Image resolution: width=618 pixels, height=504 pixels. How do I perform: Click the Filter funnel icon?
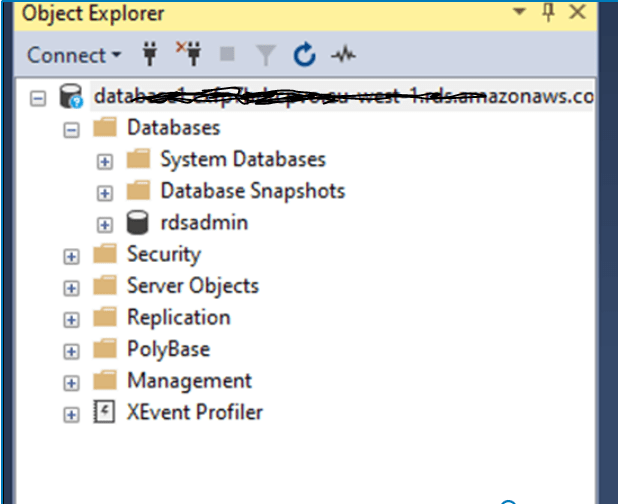point(266,54)
